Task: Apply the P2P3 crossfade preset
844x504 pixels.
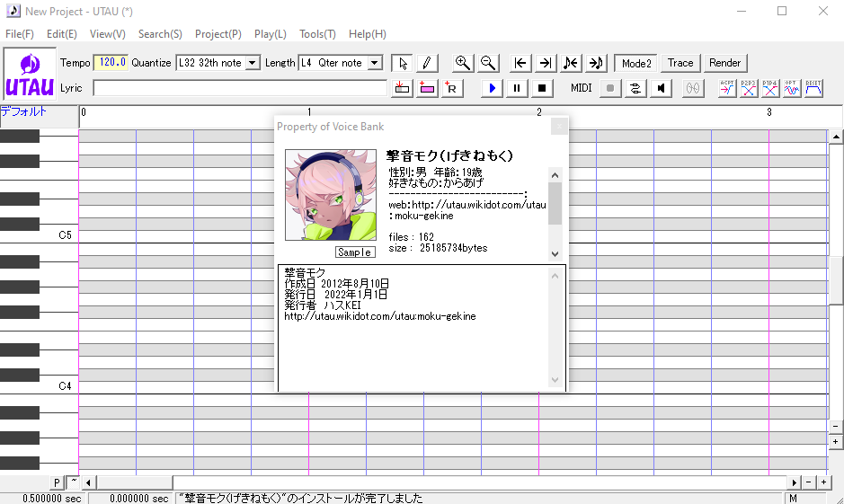Action: (x=748, y=88)
